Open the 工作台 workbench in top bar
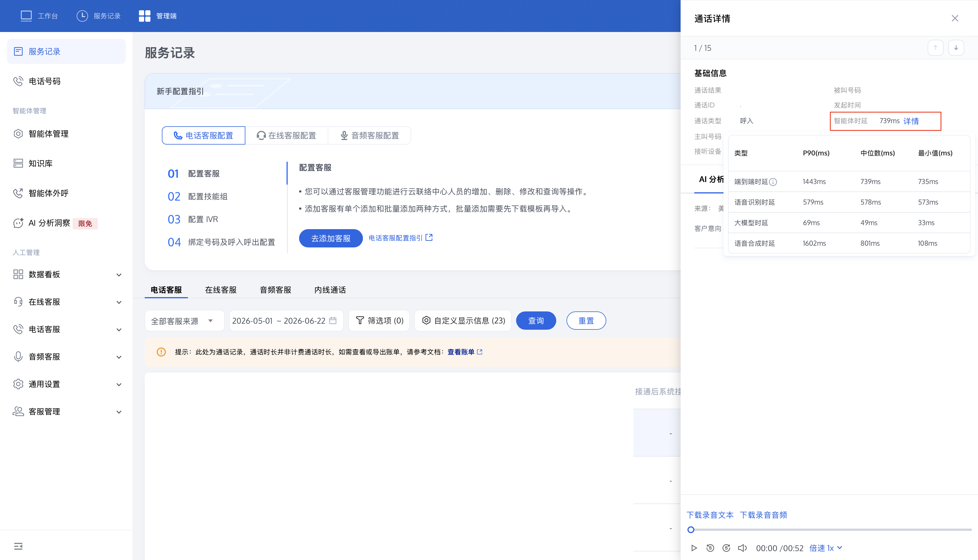Screen dimensions: 978x560 (39, 16)
